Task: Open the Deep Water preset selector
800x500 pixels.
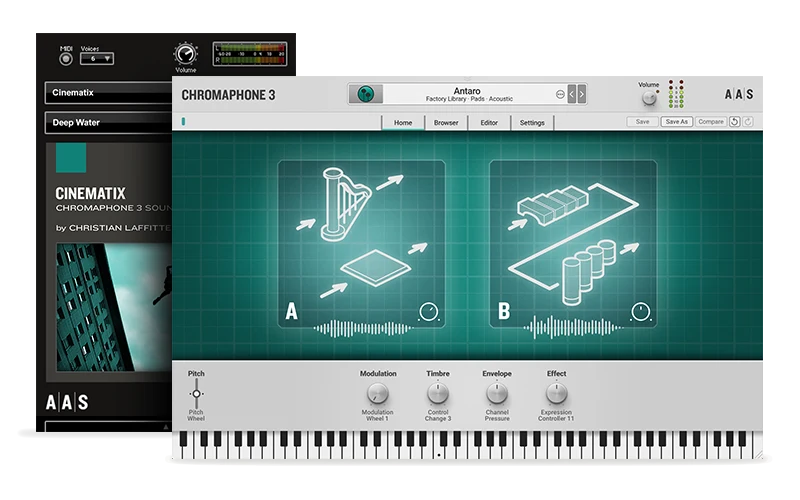Action: pos(109,123)
